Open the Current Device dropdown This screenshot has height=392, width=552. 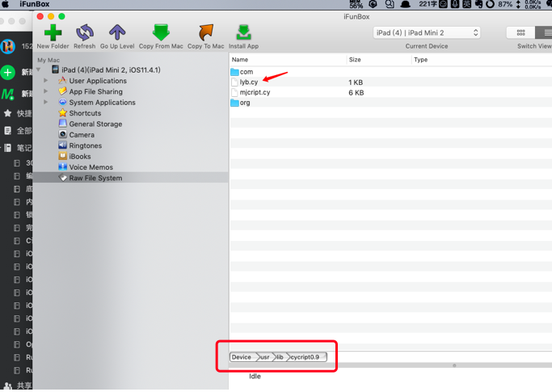427,33
